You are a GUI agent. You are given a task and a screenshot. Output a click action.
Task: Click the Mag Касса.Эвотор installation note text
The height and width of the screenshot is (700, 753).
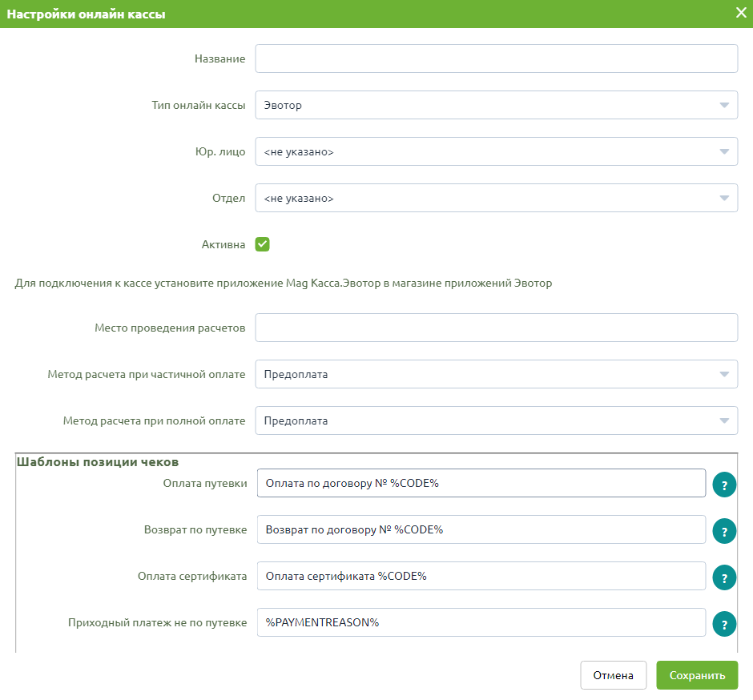coord(284,284)
